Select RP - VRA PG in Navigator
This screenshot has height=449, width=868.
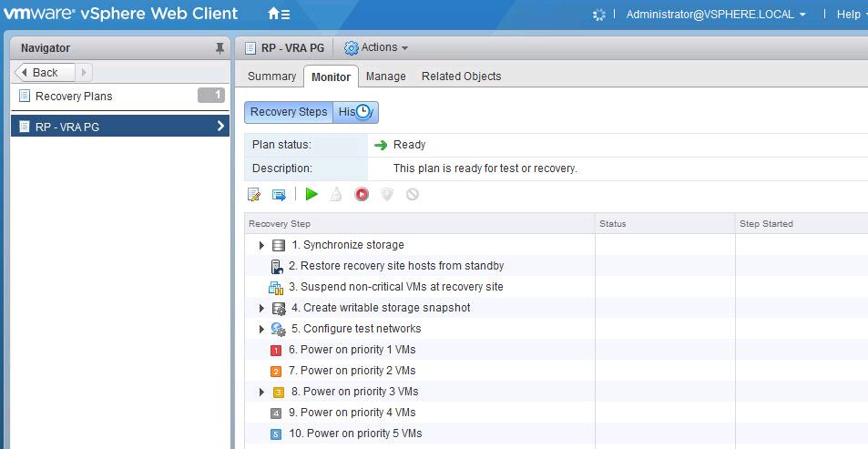click(x=120, y=127)
